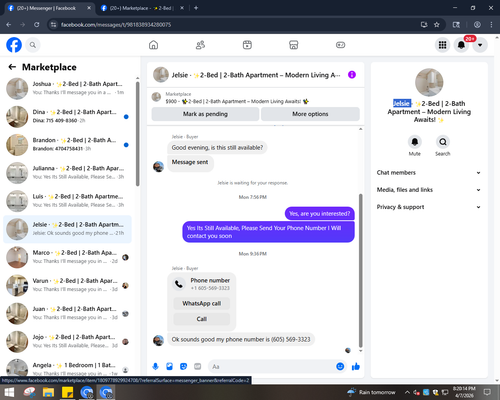Viewport: 500px width, 400px height.
Task: Open Dina's conversation in the list
Action: [x=68, y=117]
